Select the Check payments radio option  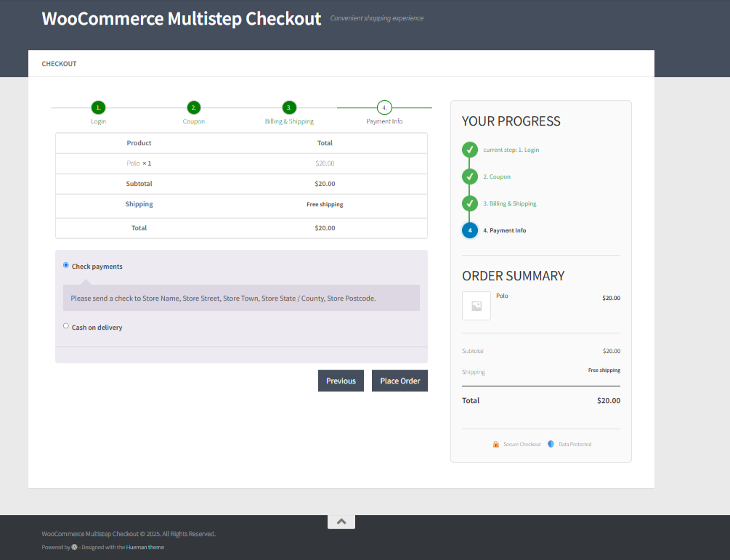(66, 265)
